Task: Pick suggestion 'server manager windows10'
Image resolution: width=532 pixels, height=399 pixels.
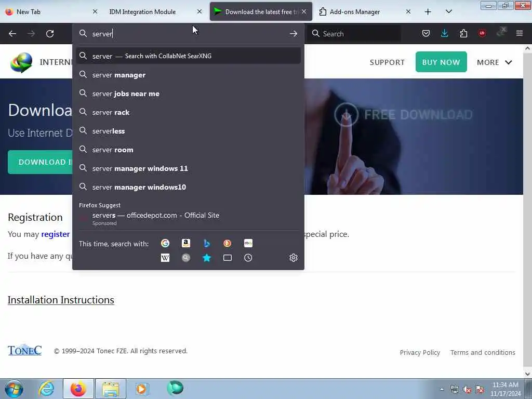Action: point(188,187)
